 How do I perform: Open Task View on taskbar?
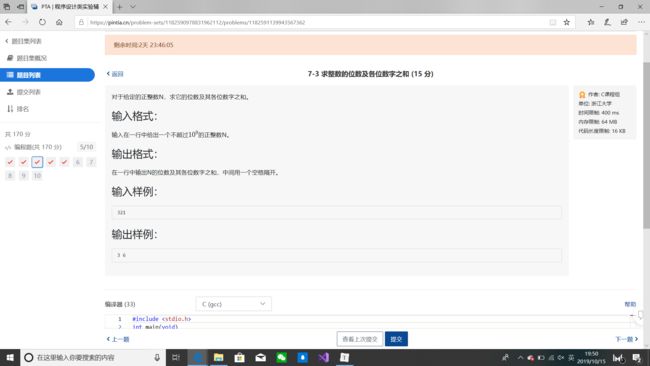click(176, 357)
